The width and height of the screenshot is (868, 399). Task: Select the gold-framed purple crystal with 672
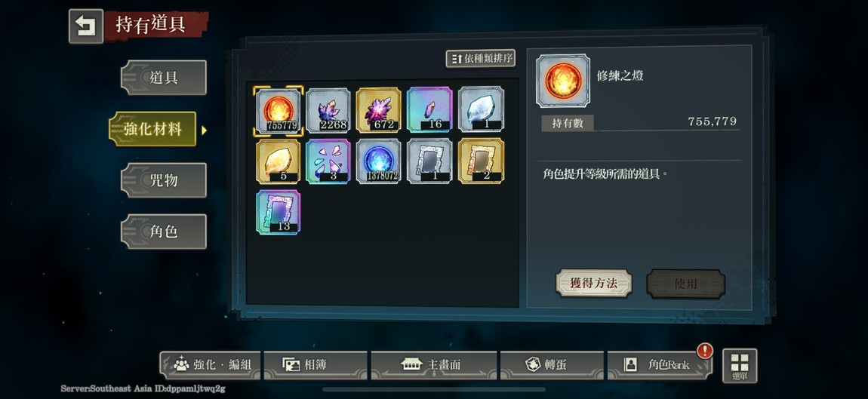[x=379, y=110]
